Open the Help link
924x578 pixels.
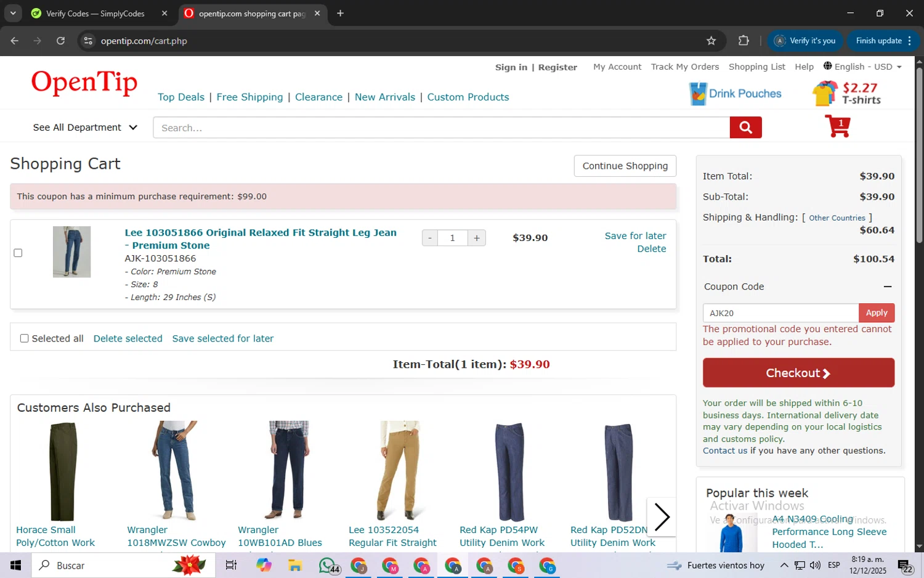[804, 67]
